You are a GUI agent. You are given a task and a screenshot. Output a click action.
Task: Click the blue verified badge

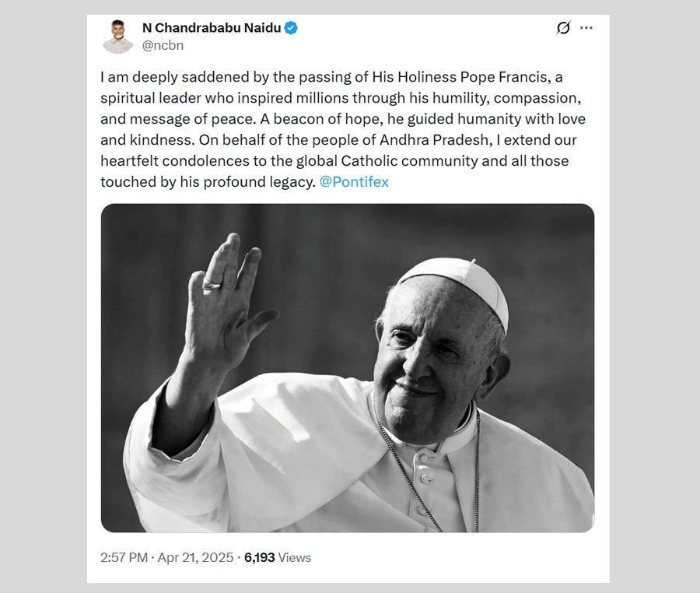(291, 28)
